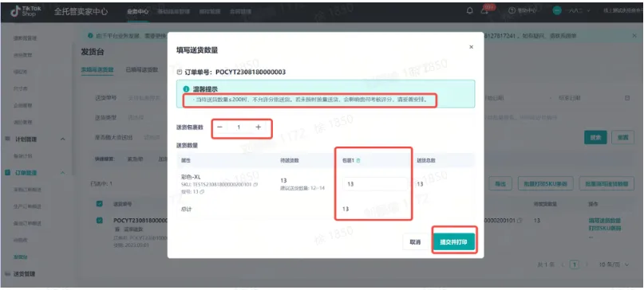
Task: Click the 全托管卖家中心 title
Action: pos(81,11)
